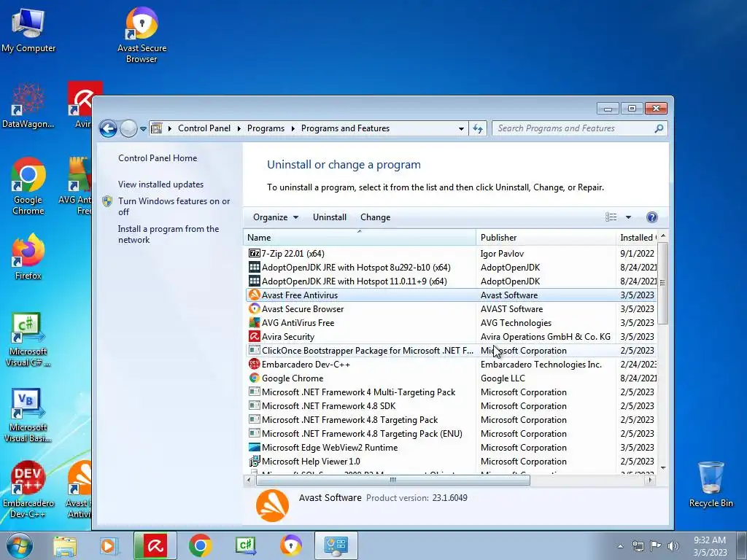Viewport: 747px width, 560px height.
Task: Open Avast Secure Browser desktop shortcut
Action: tap(142, 35)
